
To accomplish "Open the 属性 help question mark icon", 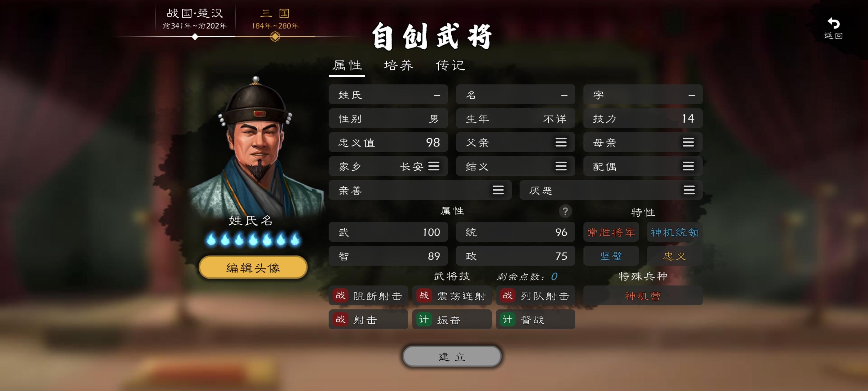I will (x=565, y=211).
